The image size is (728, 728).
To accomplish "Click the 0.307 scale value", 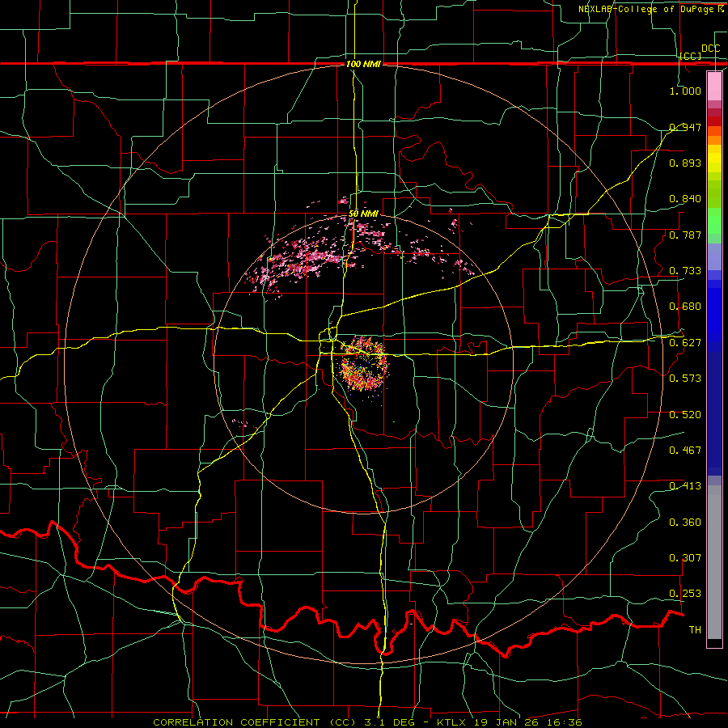I will click(x=685, y=558).
